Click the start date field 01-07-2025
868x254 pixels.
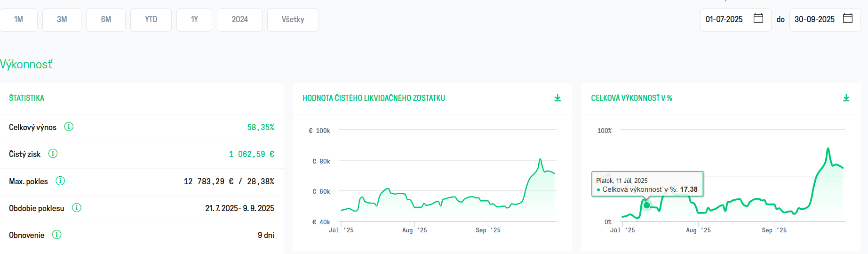736,20
